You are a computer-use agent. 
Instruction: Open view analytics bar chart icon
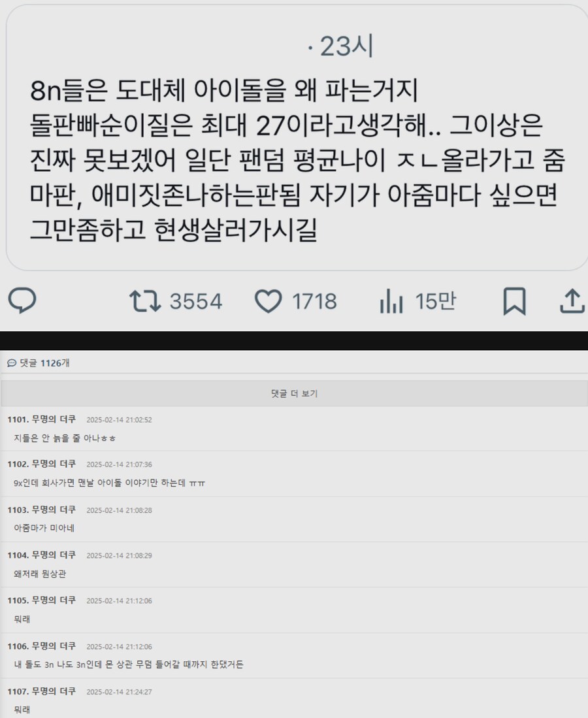pos(391,301)
